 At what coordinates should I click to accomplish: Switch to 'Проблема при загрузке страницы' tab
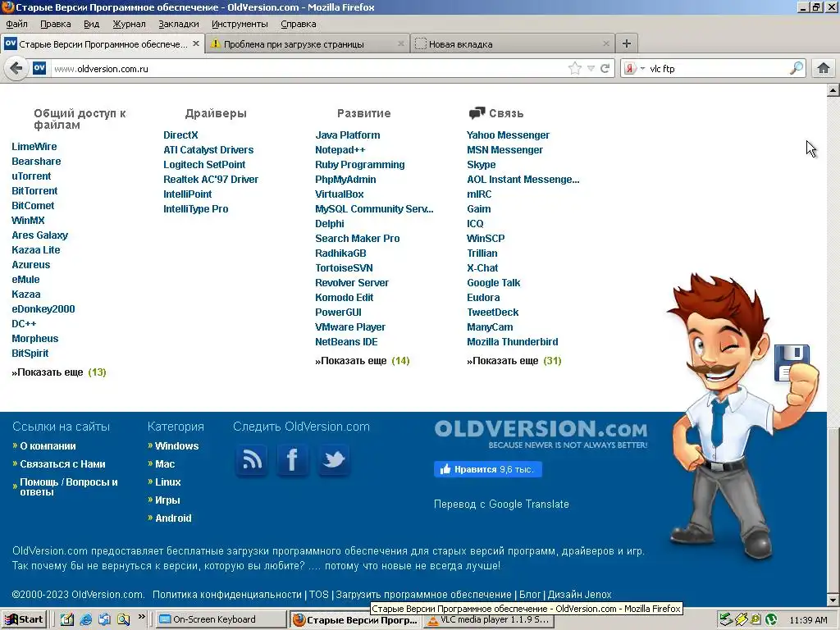pyautogui.click(x=308, y=44)
